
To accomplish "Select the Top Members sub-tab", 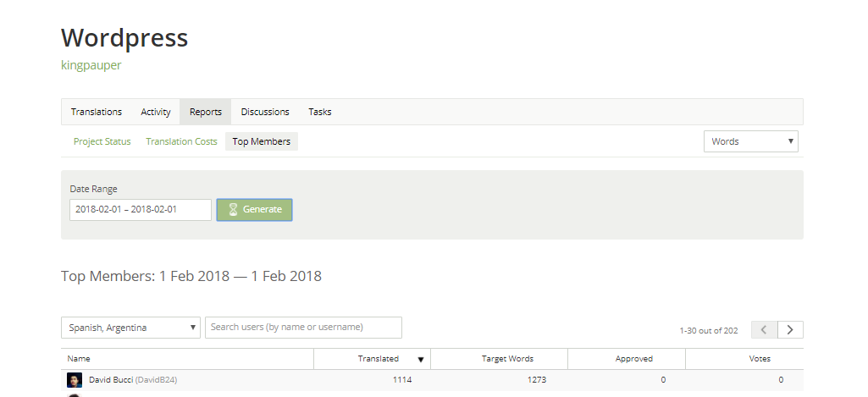I will pos(262,141).
